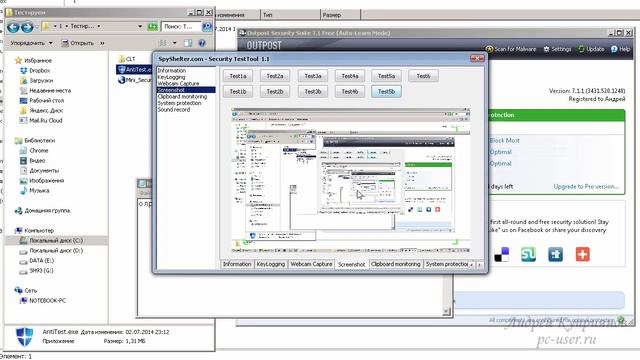Open the Explorer address bar dropdown

(140, 27)
